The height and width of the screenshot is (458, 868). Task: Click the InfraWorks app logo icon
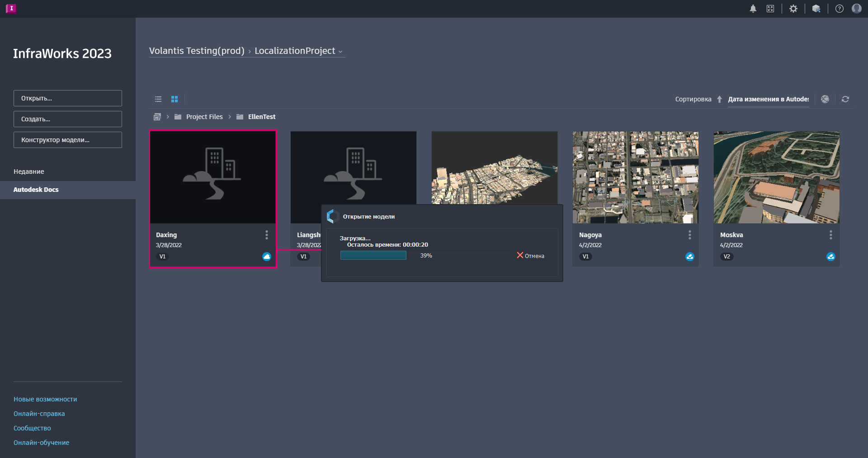[x=11, y=9]
